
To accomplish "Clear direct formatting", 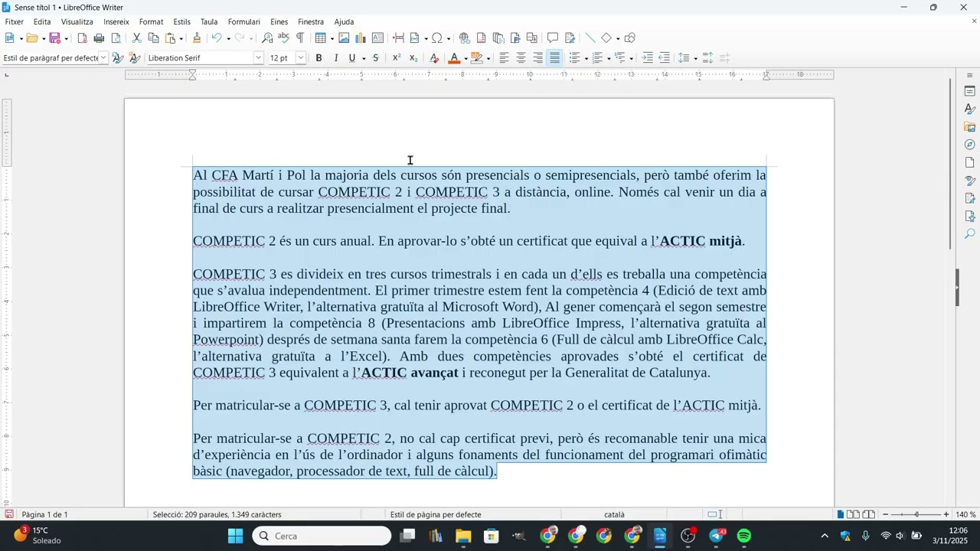I will (434, 58).
